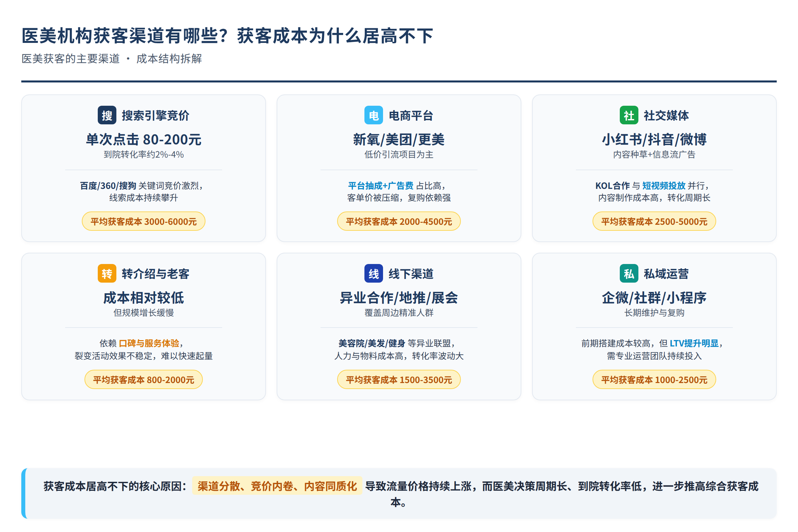Click the highlighted 渠道分散、竞价内卷、内容同质化 text
The width and height of the screenshot is (798, 532).
(x=277, y=486)
